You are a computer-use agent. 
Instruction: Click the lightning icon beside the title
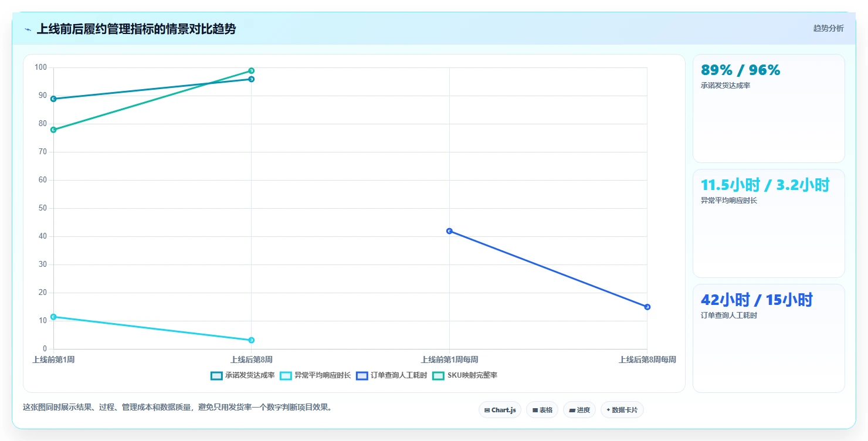(x=28, y=29)
